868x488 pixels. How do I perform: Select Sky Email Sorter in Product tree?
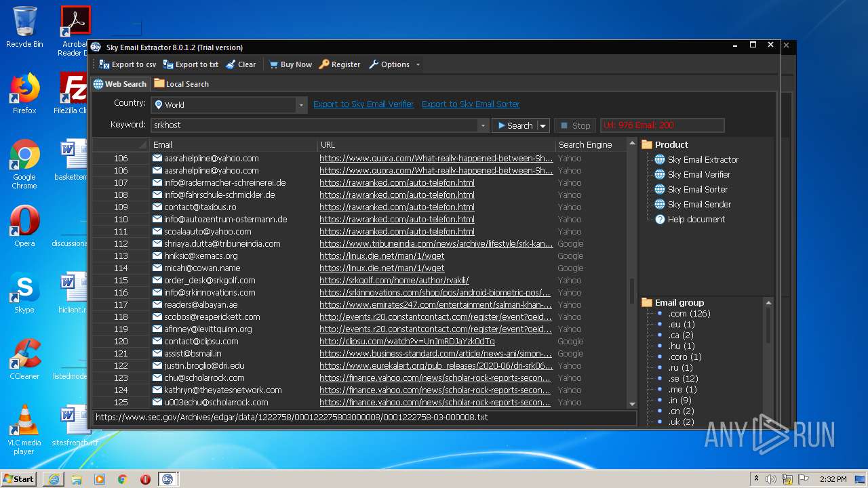click(x=697, y=190)
